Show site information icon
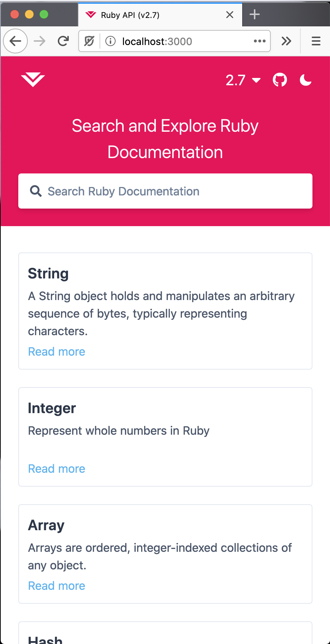Screen dimensions: 330x644 tap(110, 41)
